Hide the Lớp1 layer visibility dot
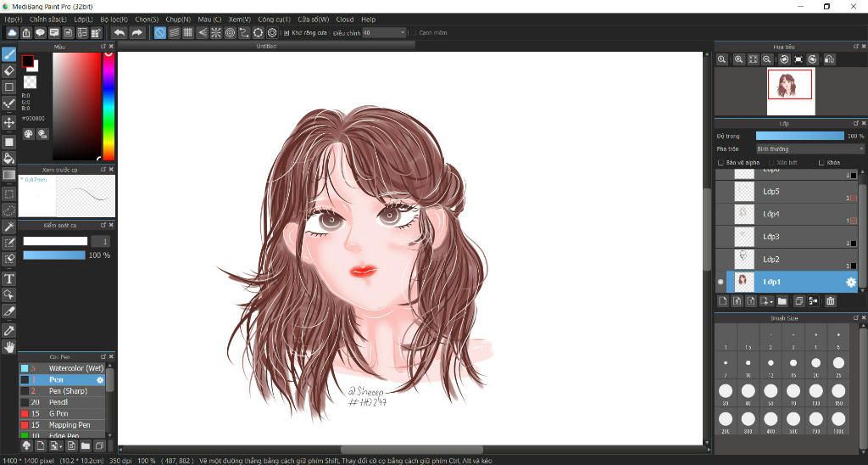 (721, 282)
